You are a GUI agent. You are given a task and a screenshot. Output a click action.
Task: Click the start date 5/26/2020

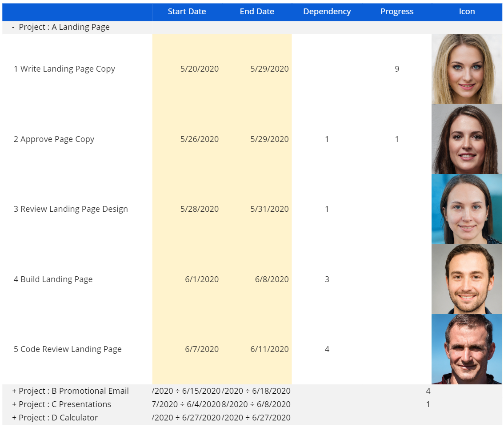199,139
